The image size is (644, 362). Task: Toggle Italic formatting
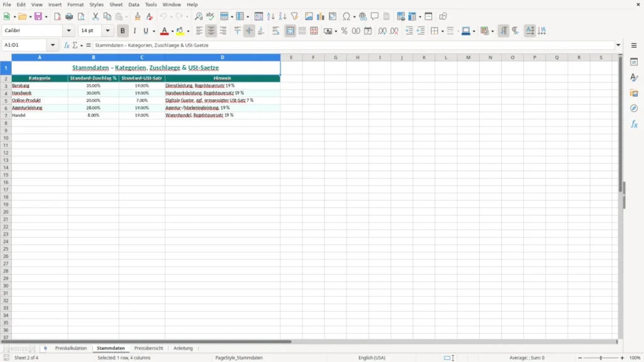[135, 31]
